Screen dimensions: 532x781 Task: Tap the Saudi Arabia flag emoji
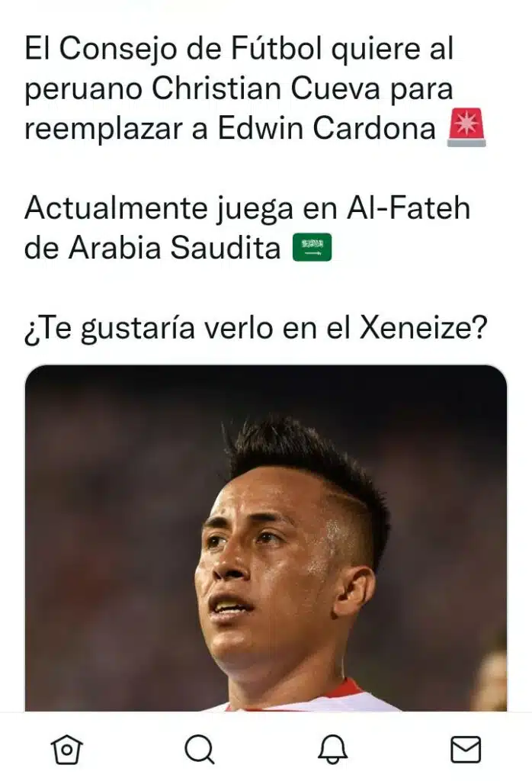312,247
